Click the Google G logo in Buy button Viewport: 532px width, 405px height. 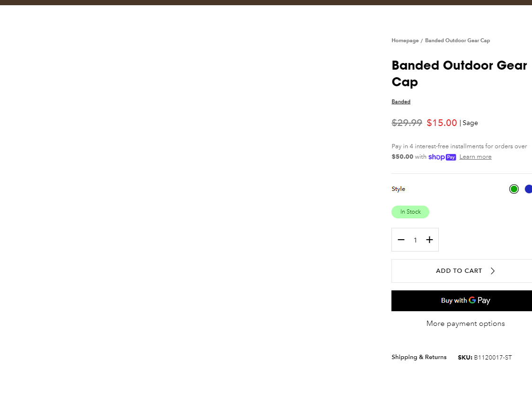[472, 300]
